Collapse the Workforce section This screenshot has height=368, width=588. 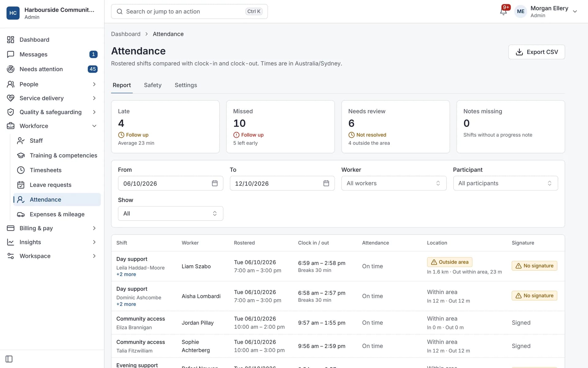pyautogui.click(x=52, y=126)
